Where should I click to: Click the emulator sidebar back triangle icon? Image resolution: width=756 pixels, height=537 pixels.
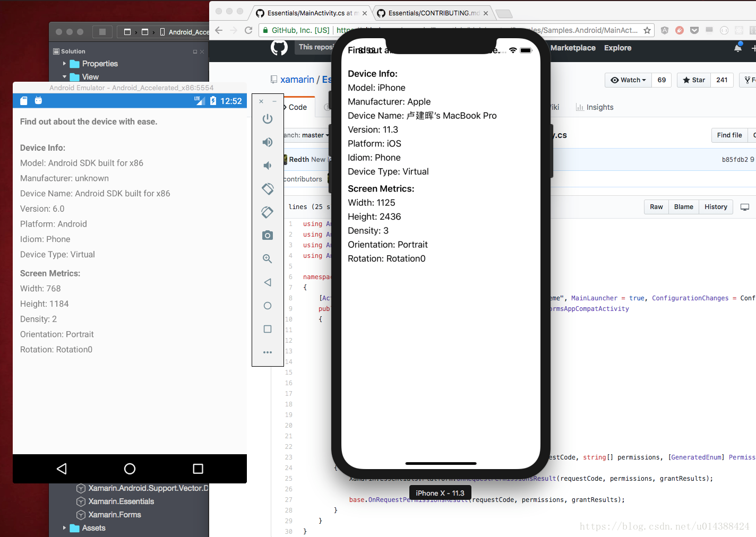(x=268, y=282)
